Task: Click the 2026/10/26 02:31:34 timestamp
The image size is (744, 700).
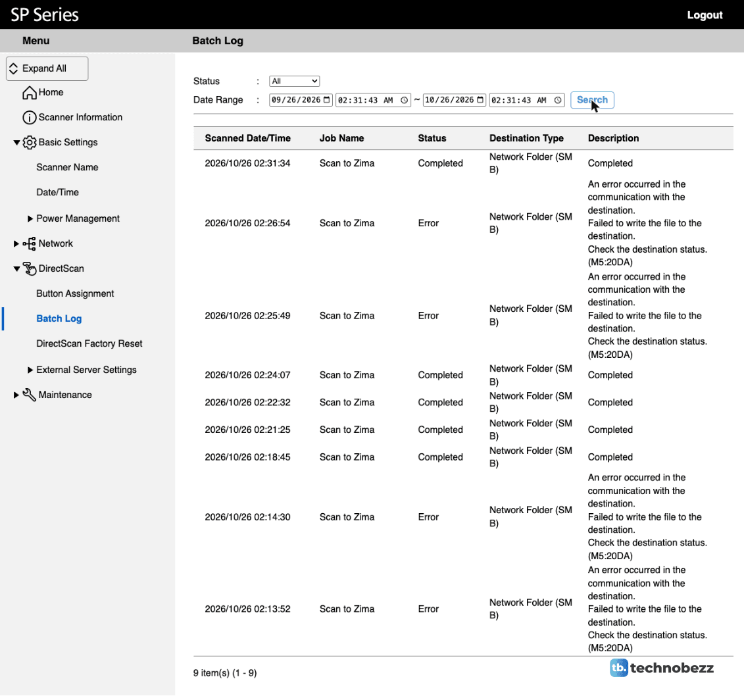Action: [248, 163]
